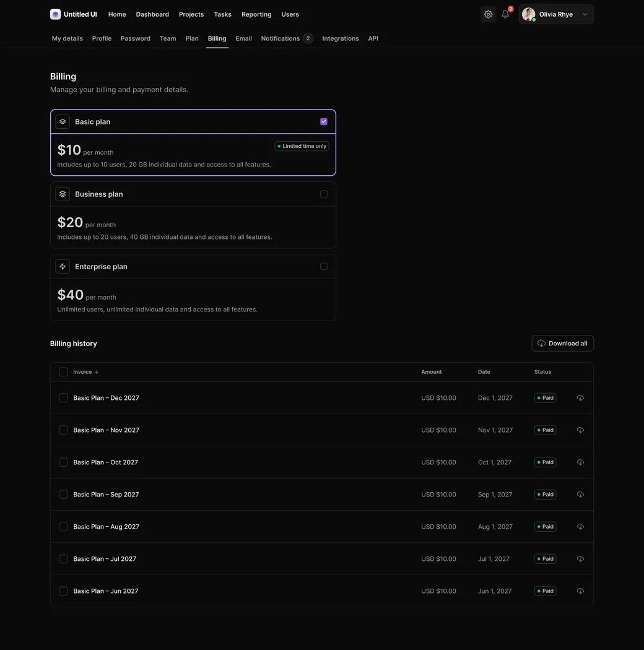Open the Projects nav item

tap(191, 14)
